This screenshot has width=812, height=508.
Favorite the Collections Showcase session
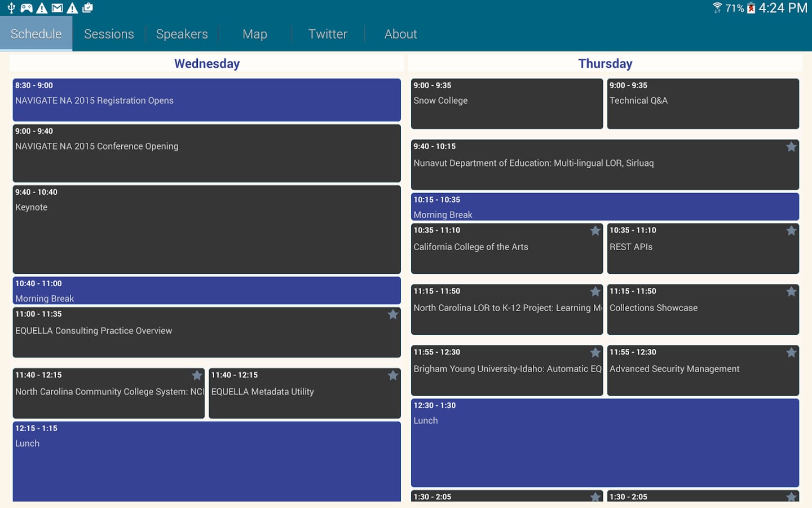click(x=791, y=292)
